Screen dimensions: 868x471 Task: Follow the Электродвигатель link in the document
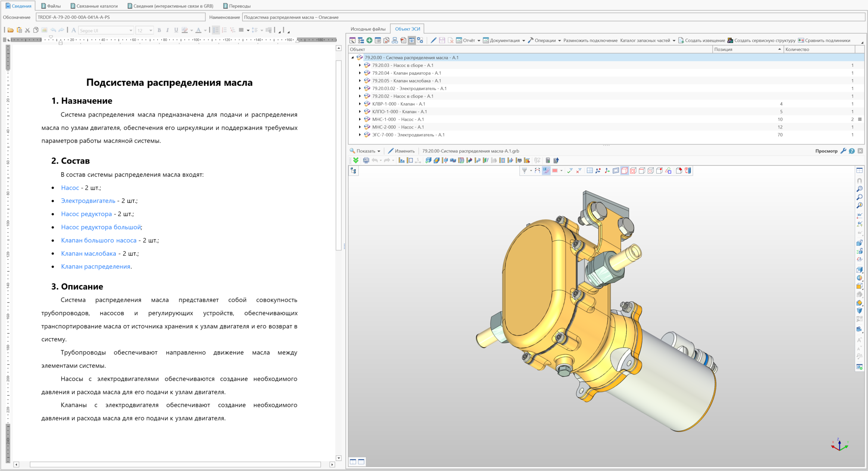click(x=88, y=201)
